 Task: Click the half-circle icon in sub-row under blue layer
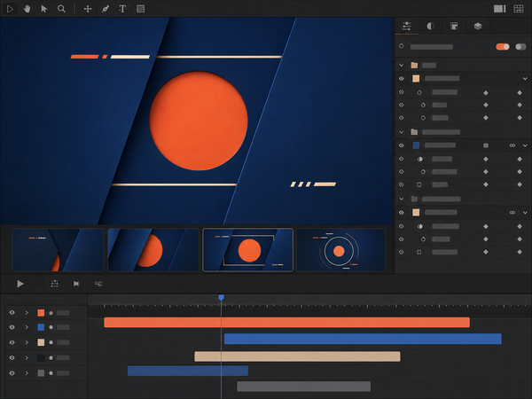(420, 159)
